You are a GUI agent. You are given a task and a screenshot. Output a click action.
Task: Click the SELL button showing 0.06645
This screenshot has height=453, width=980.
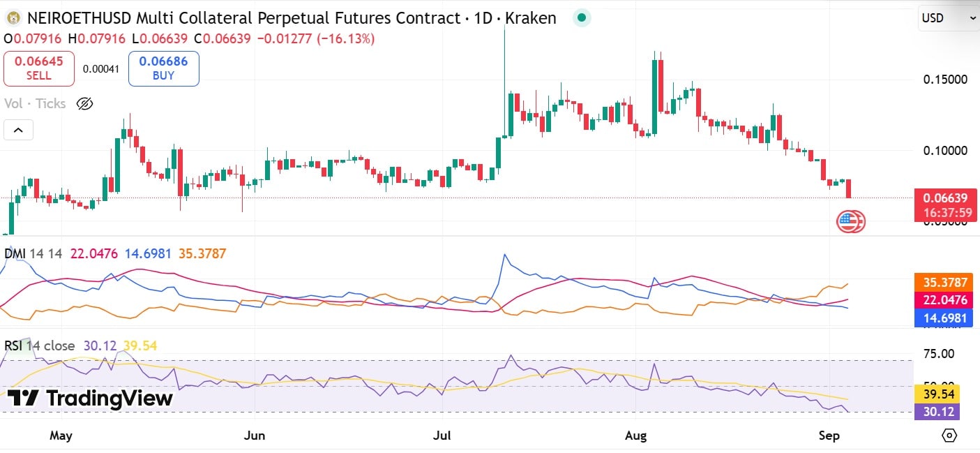click(x=38, y=68)
